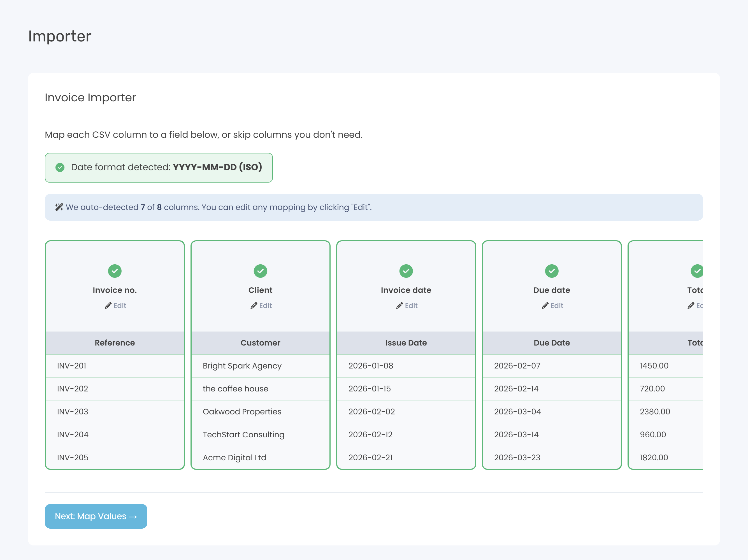Click the pencil icon under Invoice date

pos(400,306)
